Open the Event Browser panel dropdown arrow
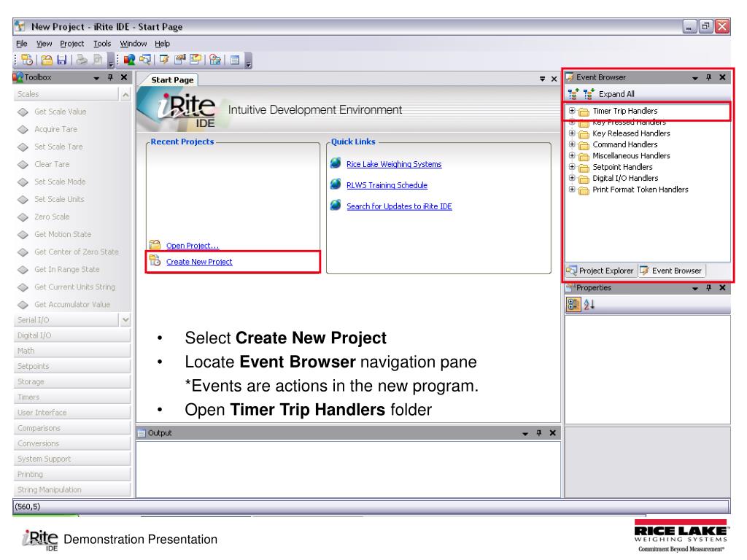747x560 pixels. tap(695, 77)
